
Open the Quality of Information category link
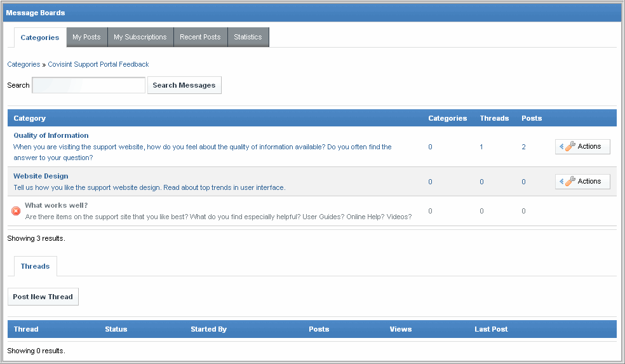51,135
